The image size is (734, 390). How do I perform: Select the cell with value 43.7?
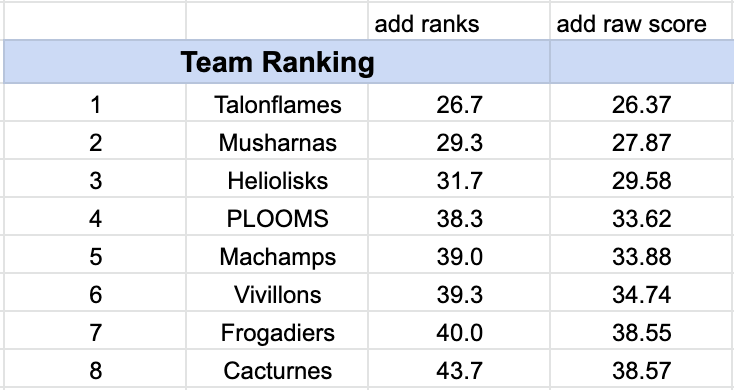[459, 369]
